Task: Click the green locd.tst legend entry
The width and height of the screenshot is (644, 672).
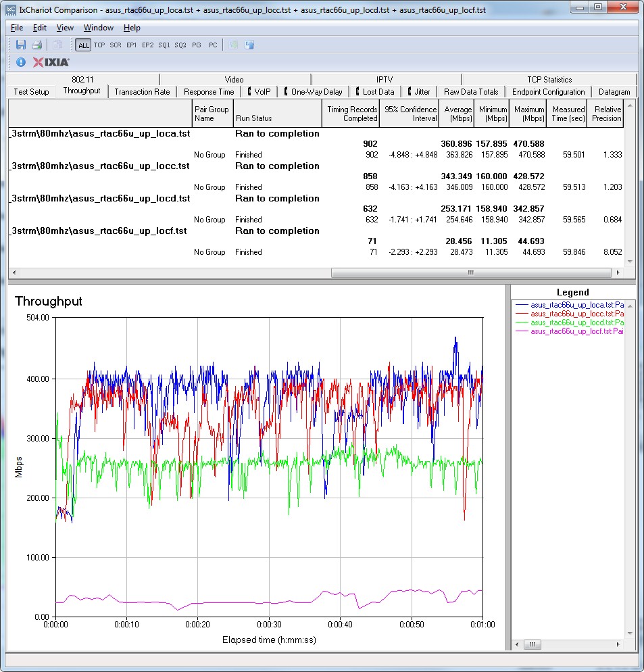Action: tap(570, 322)
